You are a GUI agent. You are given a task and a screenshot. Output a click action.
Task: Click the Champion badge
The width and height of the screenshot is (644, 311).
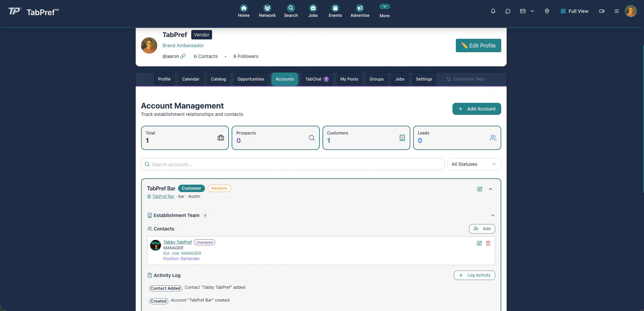pyautogui.click(x=204, y=242)
